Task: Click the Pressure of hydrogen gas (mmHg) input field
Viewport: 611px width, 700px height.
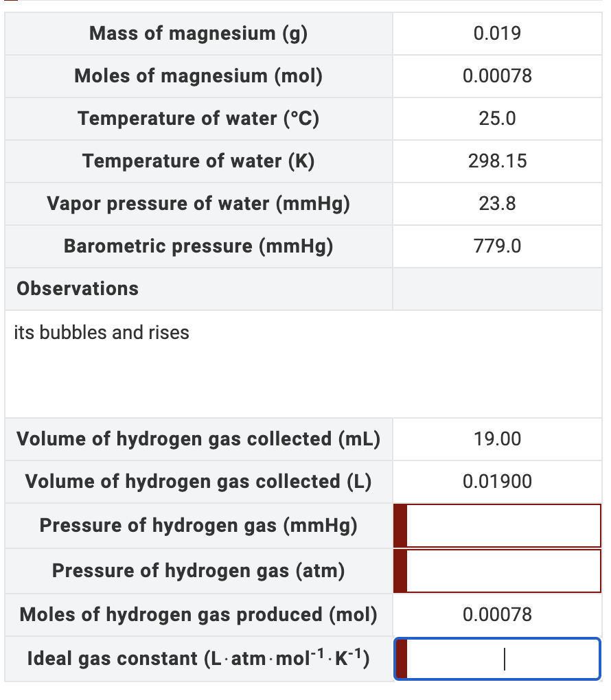Action: coord(505,525)
